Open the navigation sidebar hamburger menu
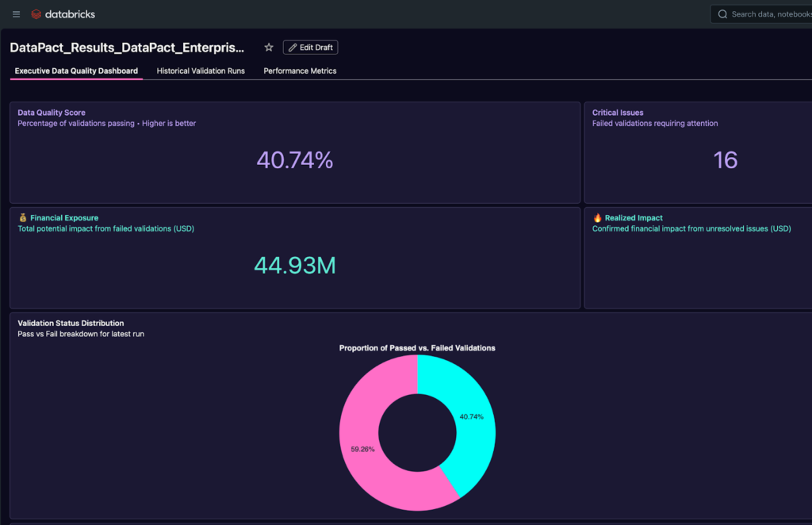 click(15, 13)
